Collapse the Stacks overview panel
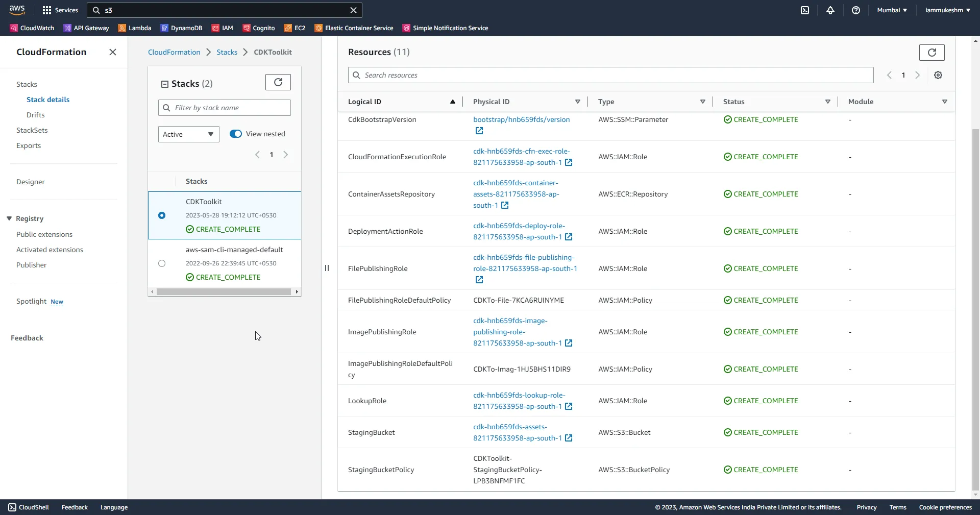Image resolution: width=980 pixels, height=515 pixels. point(164,84)
